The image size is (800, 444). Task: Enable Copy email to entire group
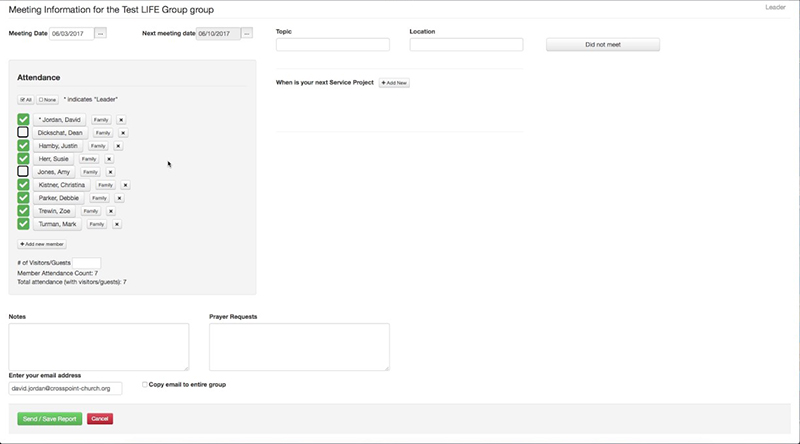[x=146, y=384]
